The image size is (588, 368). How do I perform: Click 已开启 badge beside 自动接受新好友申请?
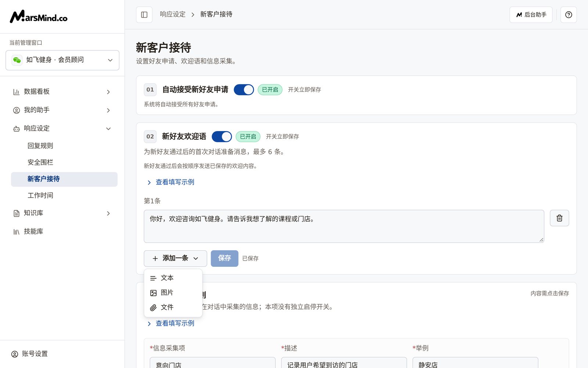point(270,89)
